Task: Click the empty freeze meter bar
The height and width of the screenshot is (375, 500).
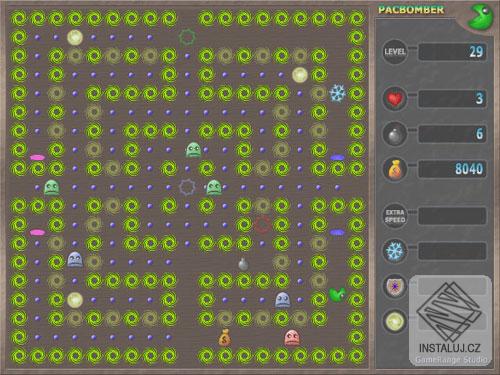Action: [x=452, y=251]
